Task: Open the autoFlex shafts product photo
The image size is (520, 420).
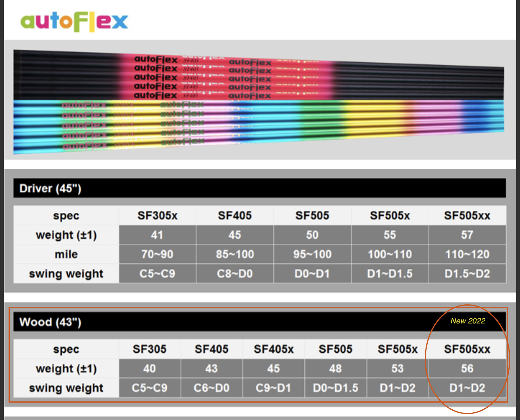Action: coord(259,102)
